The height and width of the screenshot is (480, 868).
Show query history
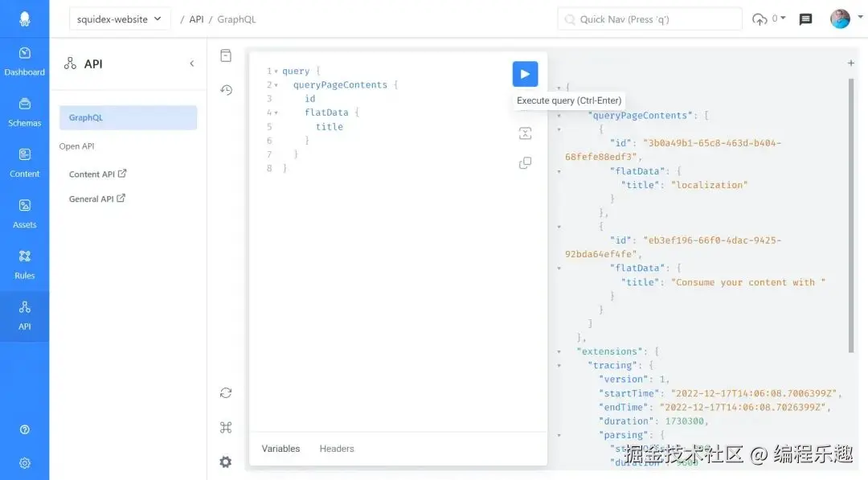point(226,90)
